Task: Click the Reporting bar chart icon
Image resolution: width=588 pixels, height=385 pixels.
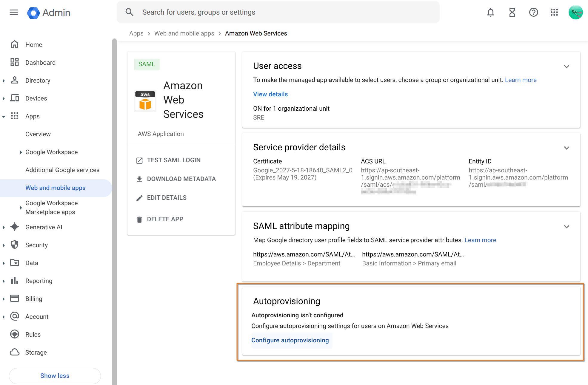Action: (x=15, y=281)
